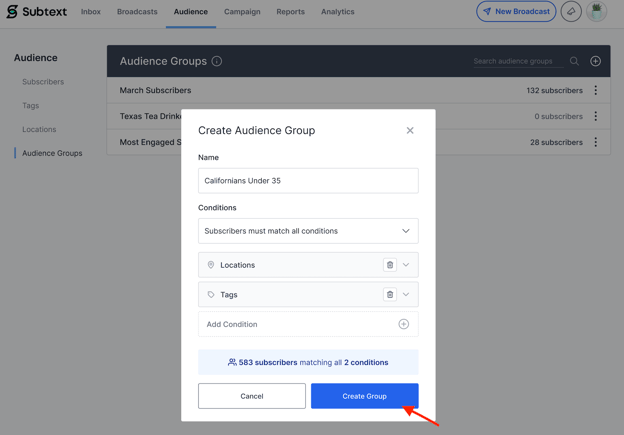The image size is (624, 435).
Task: Click the plus icon beside Add Condition
Action: coord(403,324)
